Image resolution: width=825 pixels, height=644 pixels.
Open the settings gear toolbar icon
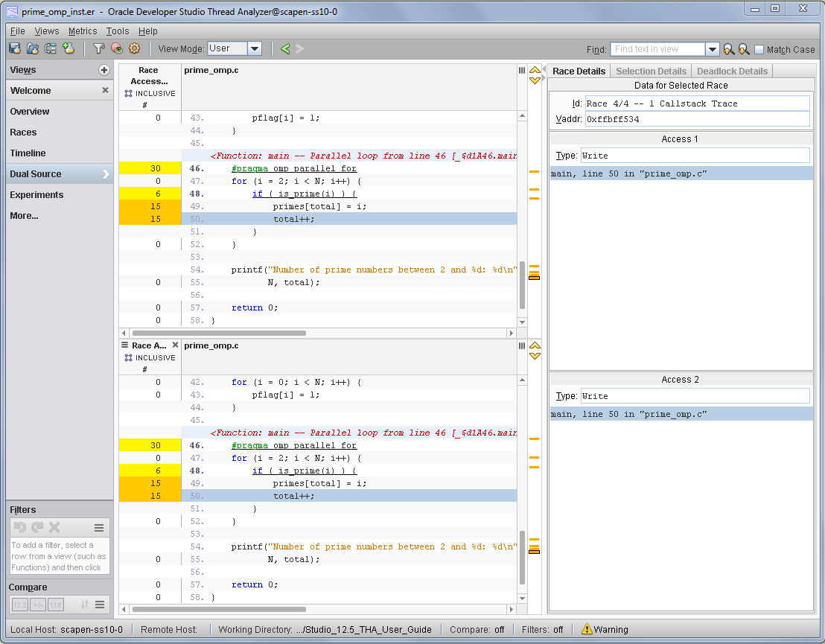[x=135, y=48]
